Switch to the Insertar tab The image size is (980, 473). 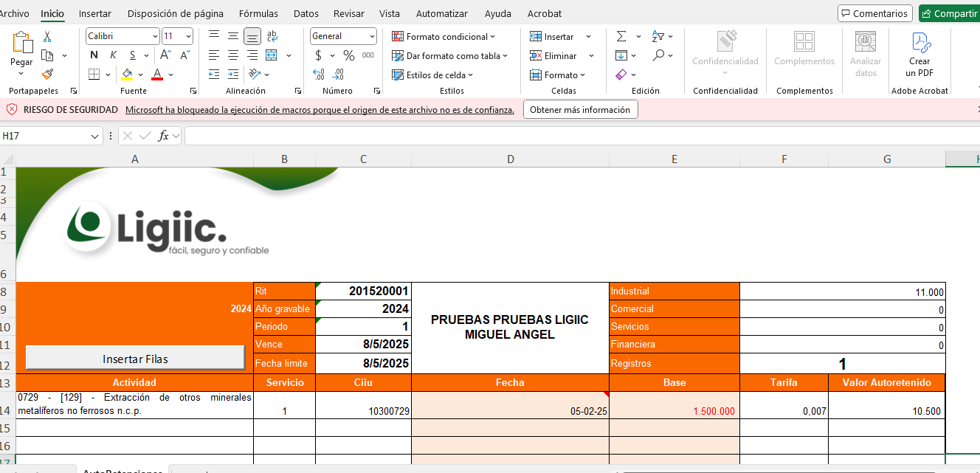click(x=95, y=13)
